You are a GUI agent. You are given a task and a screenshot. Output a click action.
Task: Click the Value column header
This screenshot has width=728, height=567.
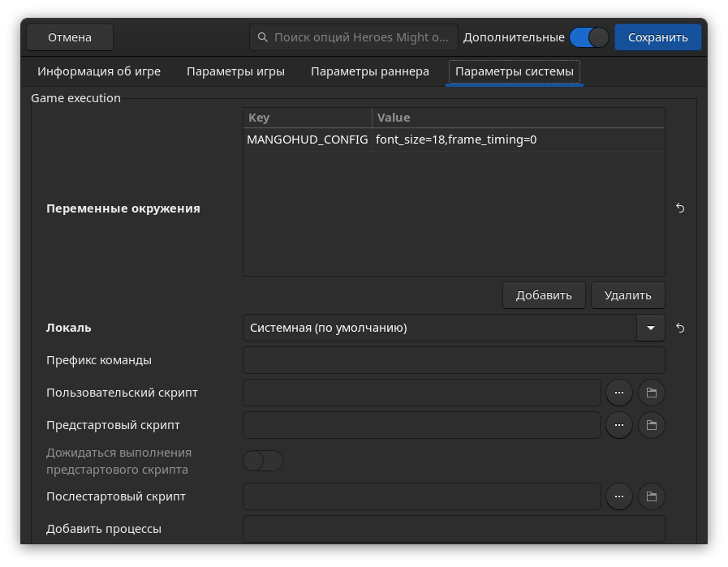tap(519, 118)
